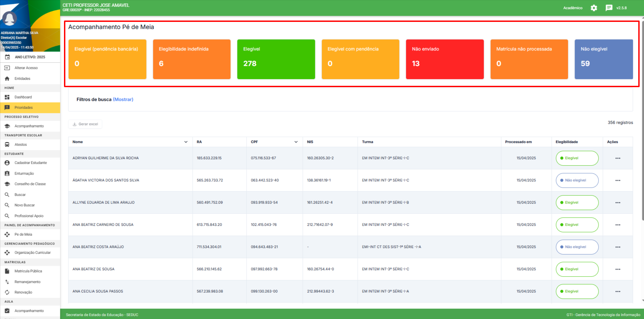Expand the CPF column dropdown arrow
Image resolution: width=644 pixels, height=319 pixels.
coord(296,142)
